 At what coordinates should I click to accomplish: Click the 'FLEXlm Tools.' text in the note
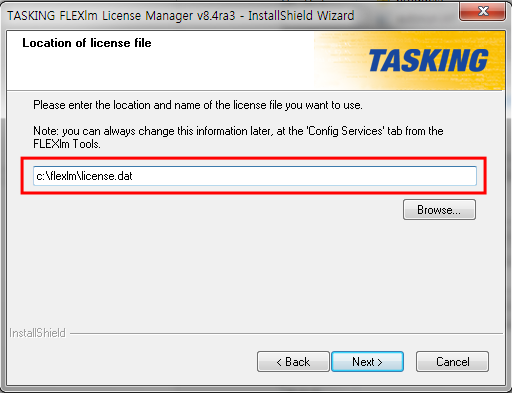point(67,144)
